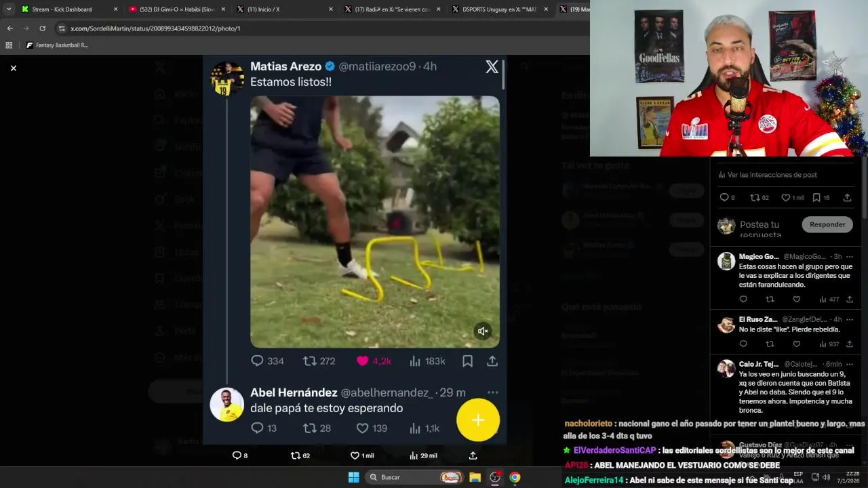This screenshot has width=868, height=488.
Task: View 477 views on Magico Go reply
Action: tap(829, 299)
